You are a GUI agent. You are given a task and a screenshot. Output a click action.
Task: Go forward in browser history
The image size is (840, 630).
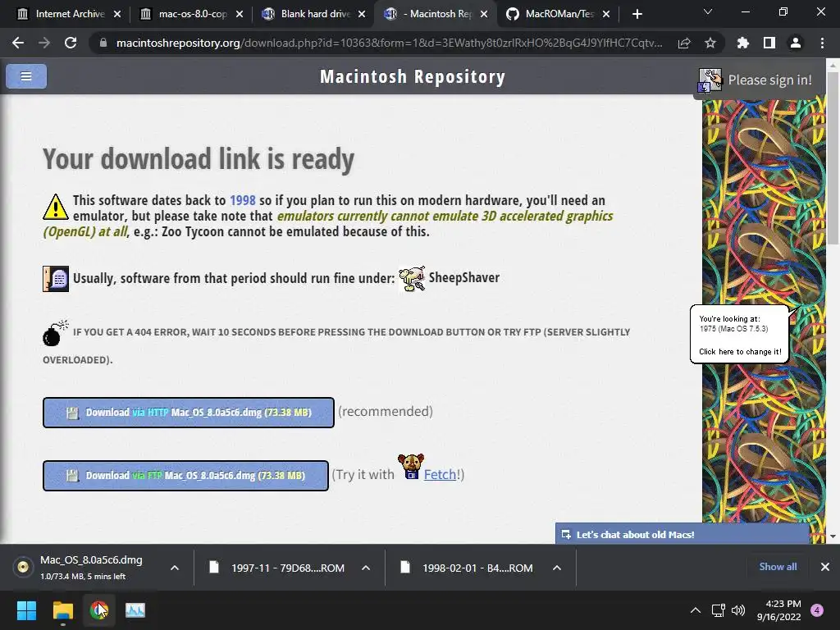tap(44, 43)
